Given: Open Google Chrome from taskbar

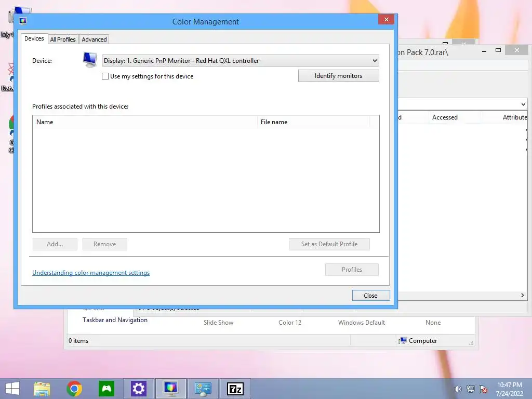Looking at the screenshot, I should pos(74,389).
